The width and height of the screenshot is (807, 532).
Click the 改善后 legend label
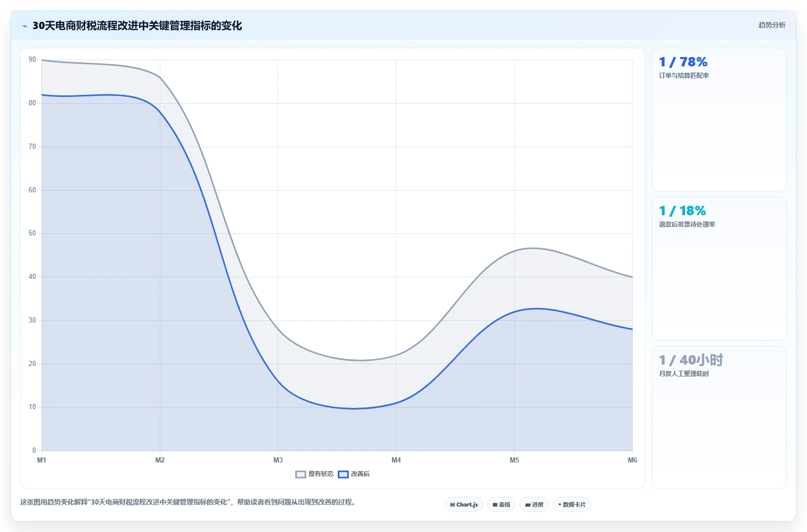click(360, 474)
